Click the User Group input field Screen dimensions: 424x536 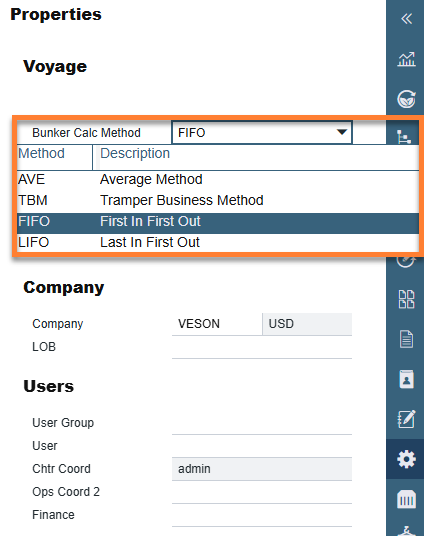pos(262,423)
